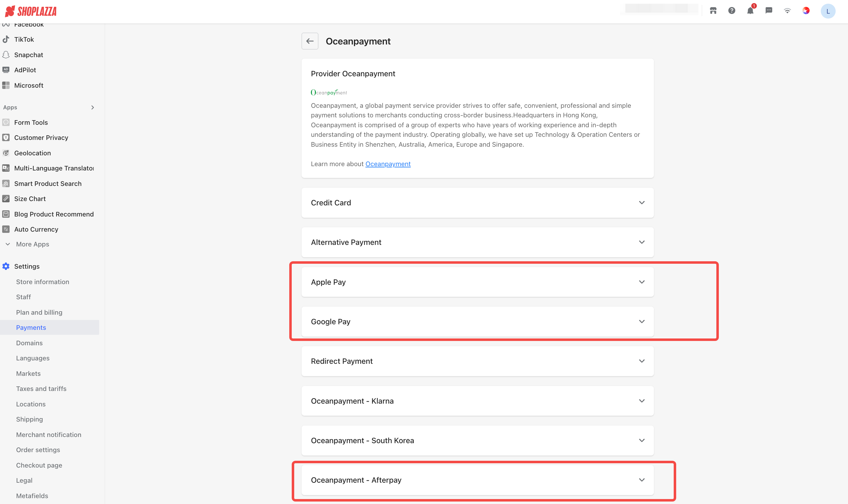Image resolution: width=848 pixels, height=504 pixels.
Task: Open Shipping settings
Action: 30,419
